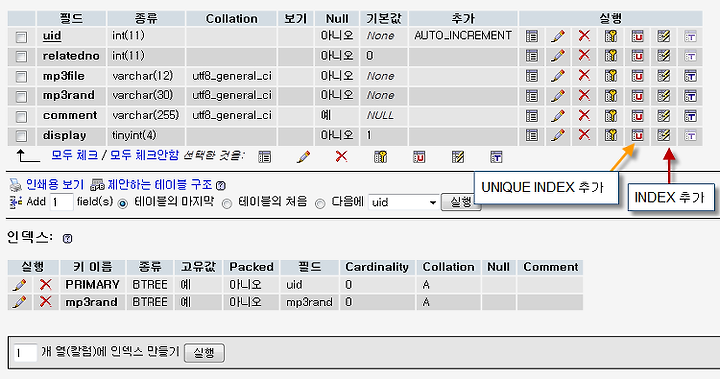720x379 pixels.
Task: Primary key icon for comment field
Action: (611, 116)
